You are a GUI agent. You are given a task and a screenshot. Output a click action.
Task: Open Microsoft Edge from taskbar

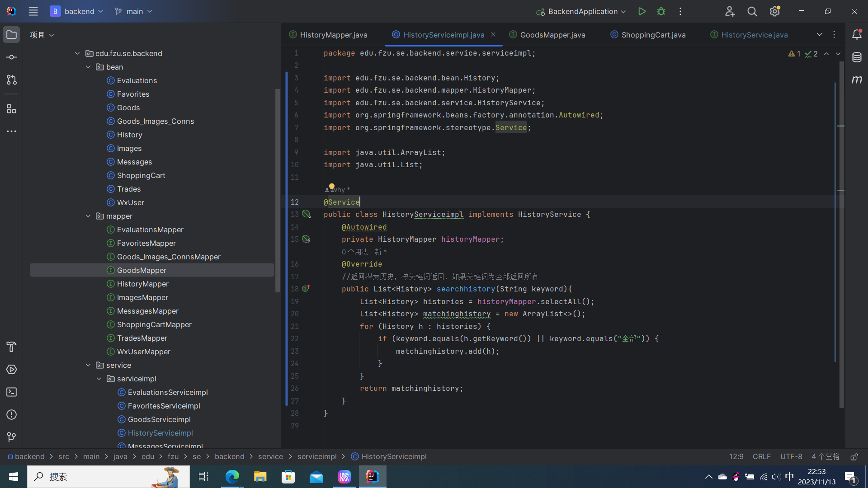(232, 477)
